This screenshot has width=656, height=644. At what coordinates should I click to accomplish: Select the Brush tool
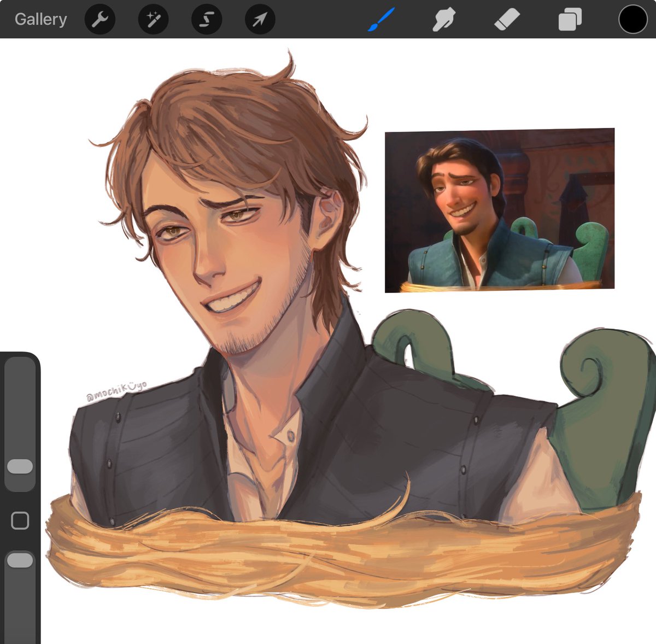click(x=381, y=20)
